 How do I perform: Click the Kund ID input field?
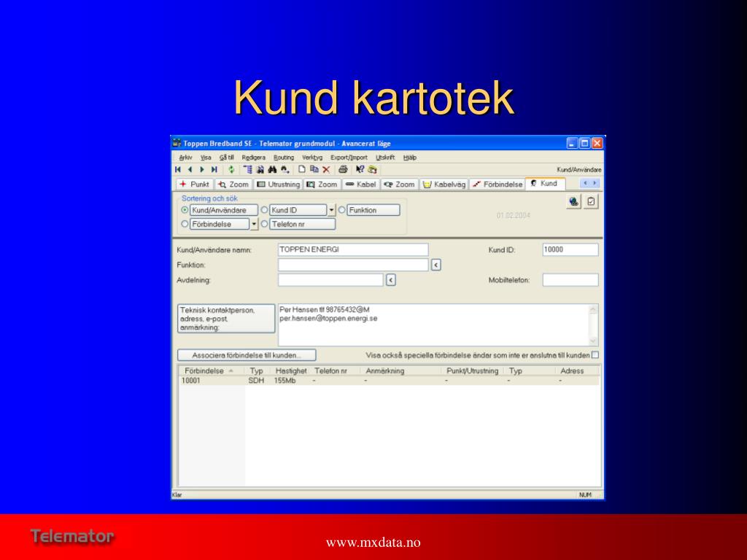[x=570, y=249]
